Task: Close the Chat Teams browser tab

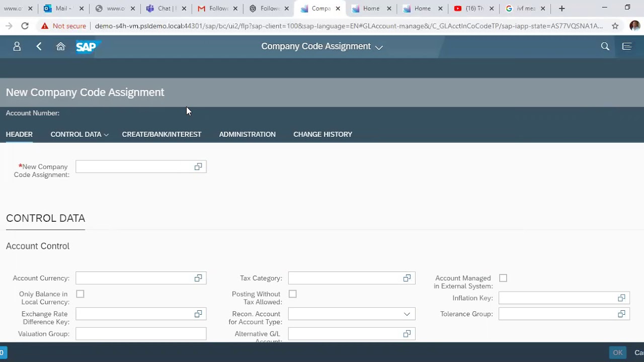Action: pos(184,9)
